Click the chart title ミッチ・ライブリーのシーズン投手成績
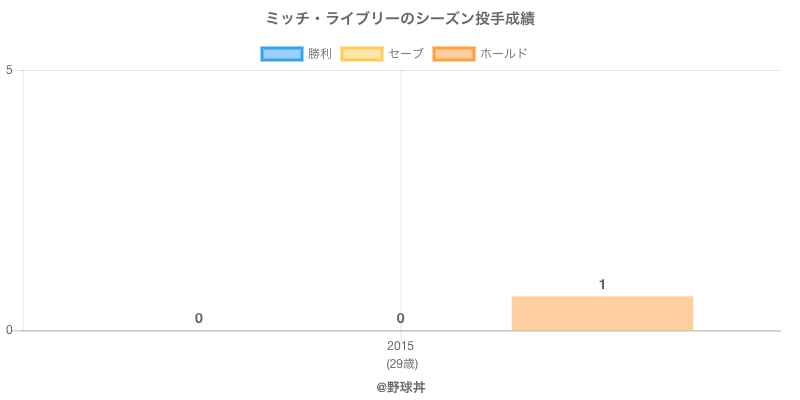800x400 pixels. pos(400,19)
